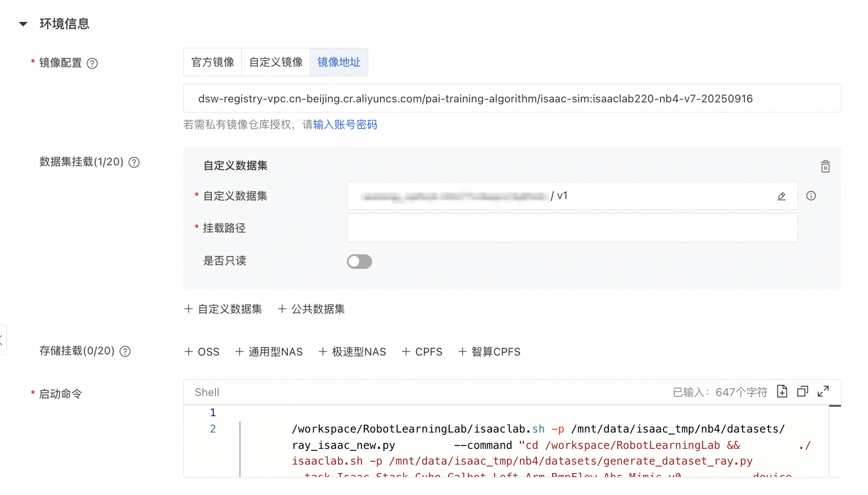Expand the Shell editor to fullscreen
The height and width of the screenshot is (495, 868).
pyautogui.click(x=824, y=391)
